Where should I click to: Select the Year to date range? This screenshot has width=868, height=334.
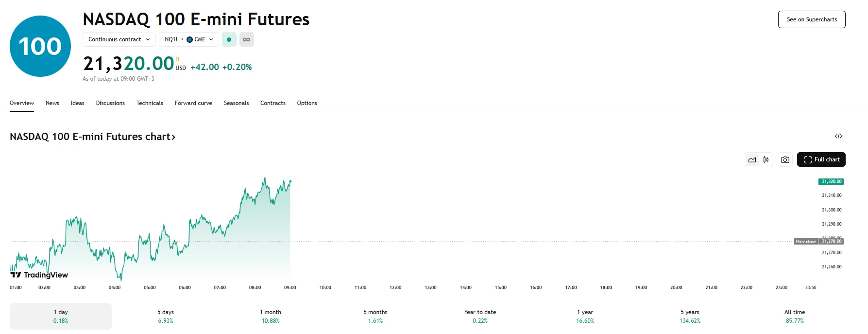point(480,316)
